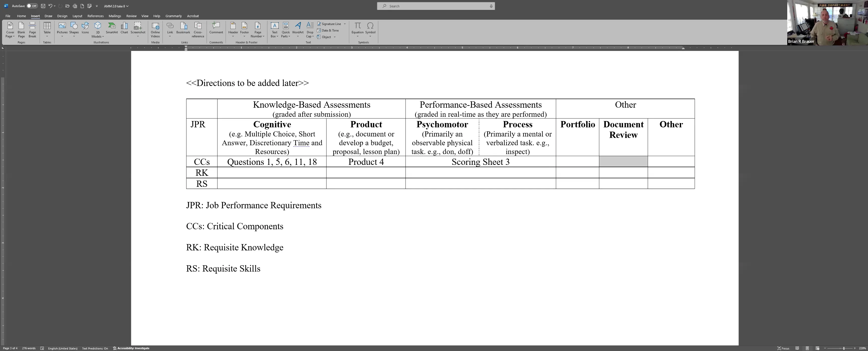Expand the Signature Line options
Screen dimensions: 868x351
345,24
